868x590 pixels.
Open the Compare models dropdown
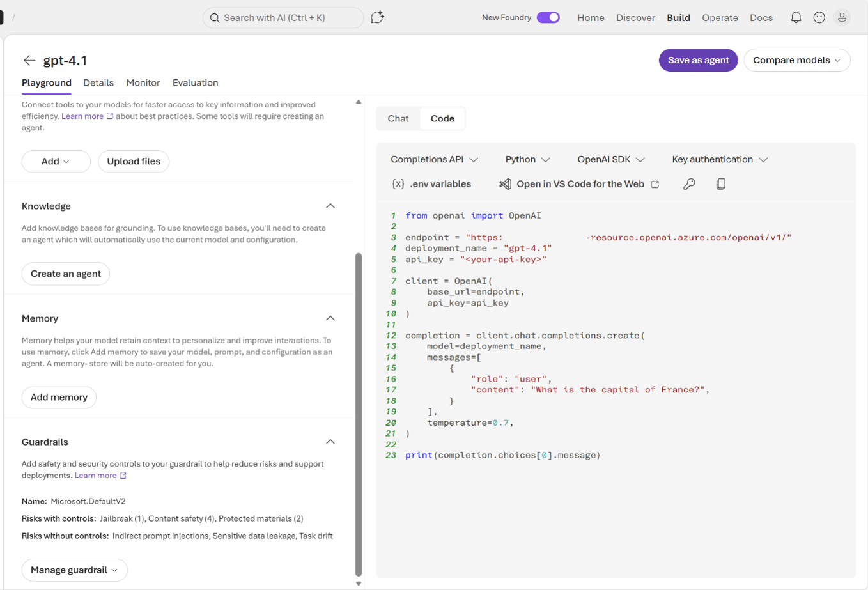pyautogui.click(x=797, y=60)
